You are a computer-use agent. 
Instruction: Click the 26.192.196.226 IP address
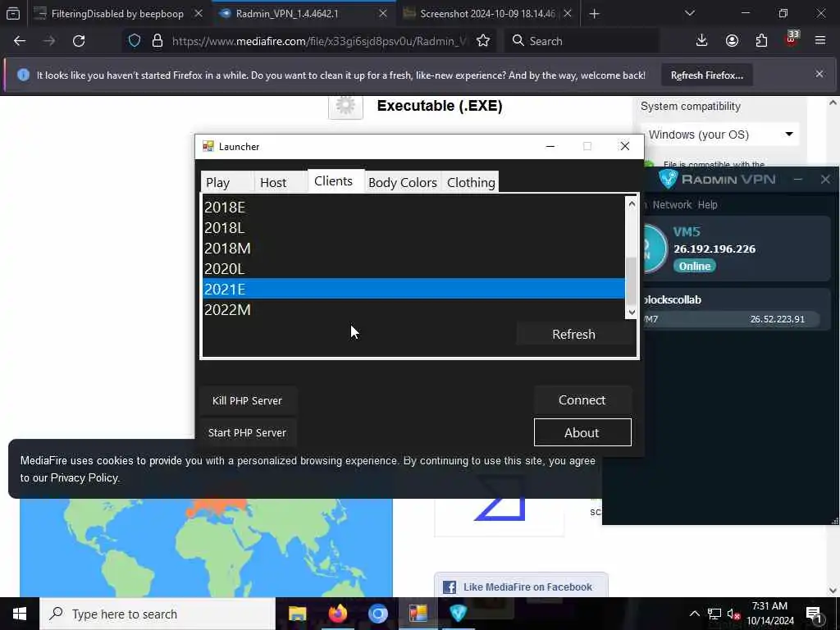pyautogui.click(x=714, y=249)
